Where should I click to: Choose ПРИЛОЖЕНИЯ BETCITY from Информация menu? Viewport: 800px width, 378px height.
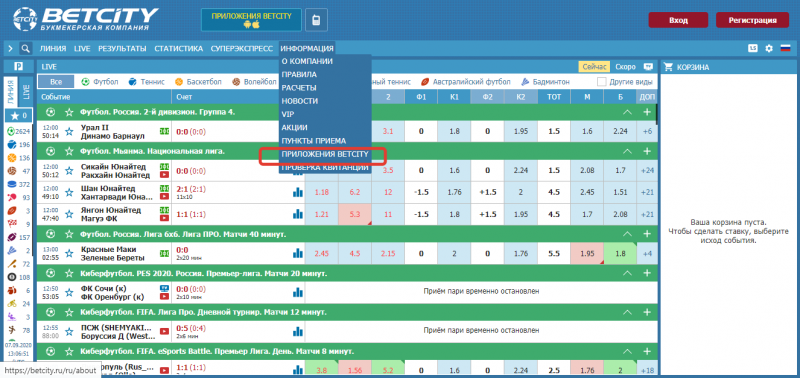pos(325,154)
